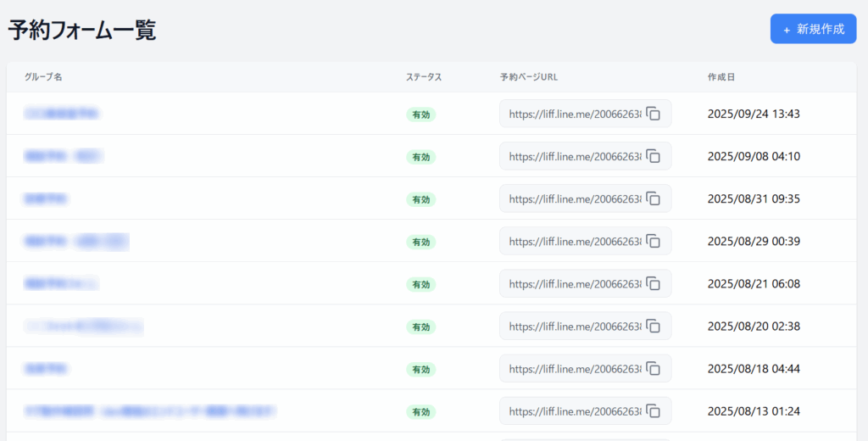Copy URL for row created 2025/08/13 01:24
The height and width of the screenshot is (441, 868).
pos(654,410)
